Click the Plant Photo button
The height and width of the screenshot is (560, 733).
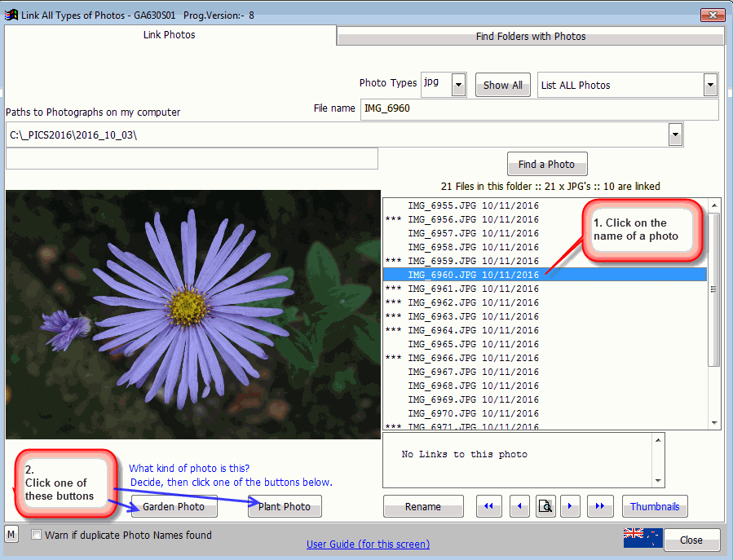click(285, 507)
